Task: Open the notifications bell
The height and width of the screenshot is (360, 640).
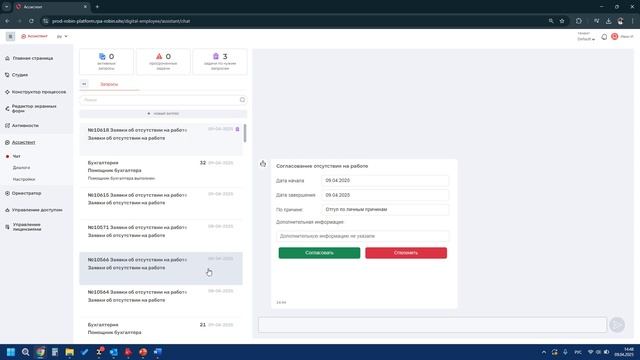Action: (x=604, y=37)
